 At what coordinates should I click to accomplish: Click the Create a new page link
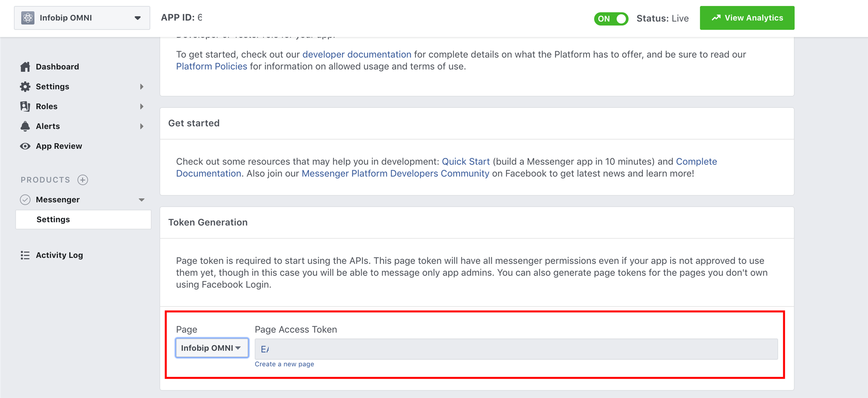click(284, 364)
